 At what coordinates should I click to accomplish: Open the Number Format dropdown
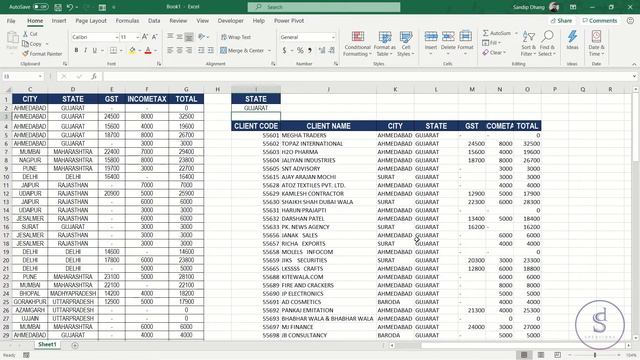(x=333, y=37)
